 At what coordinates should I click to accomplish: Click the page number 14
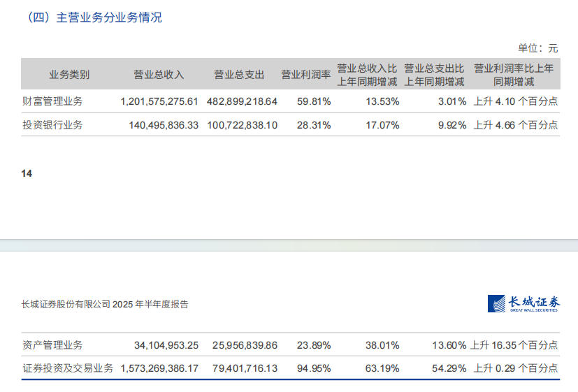(x=27, y=173)
